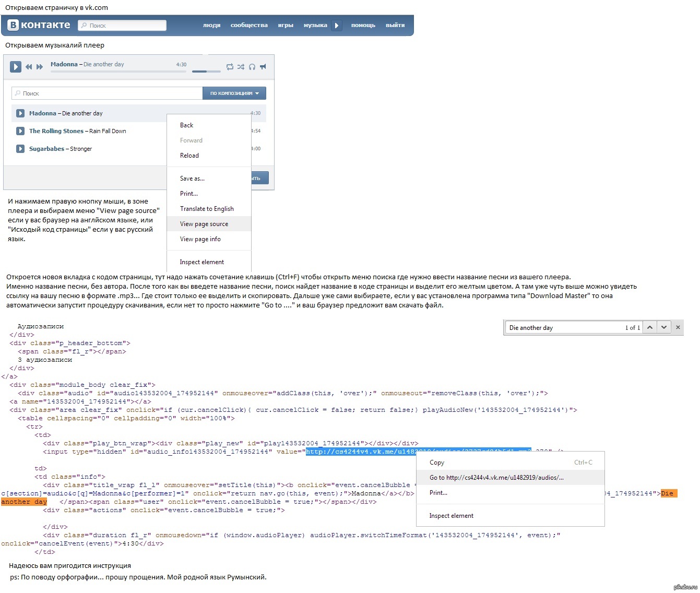Click the track progress bar
The image size is (700, 593).
(118, 72)
